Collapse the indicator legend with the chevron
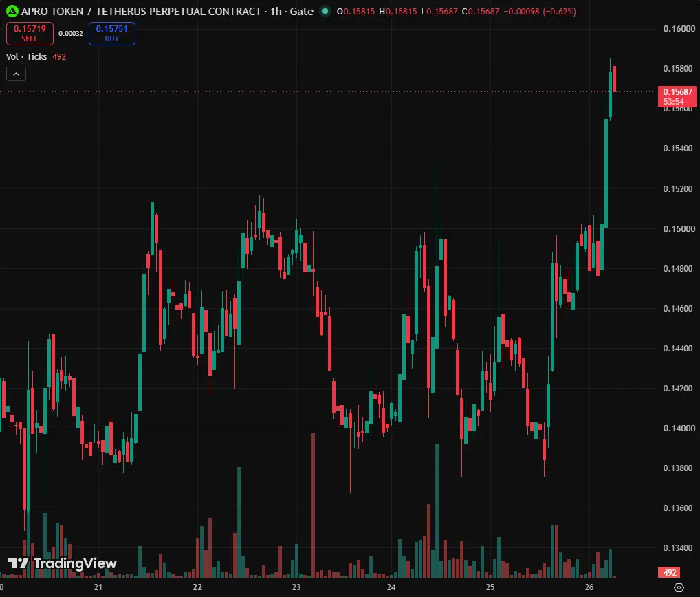 [16, 74]
